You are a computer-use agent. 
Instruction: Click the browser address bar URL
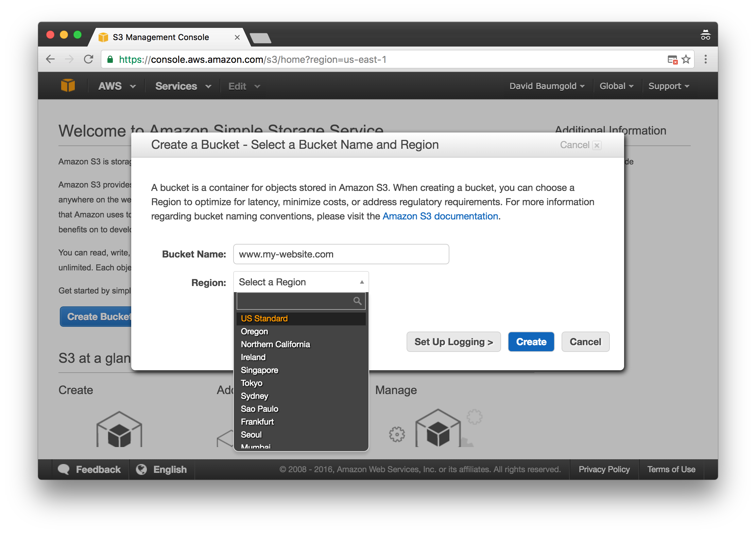point(253,60)
